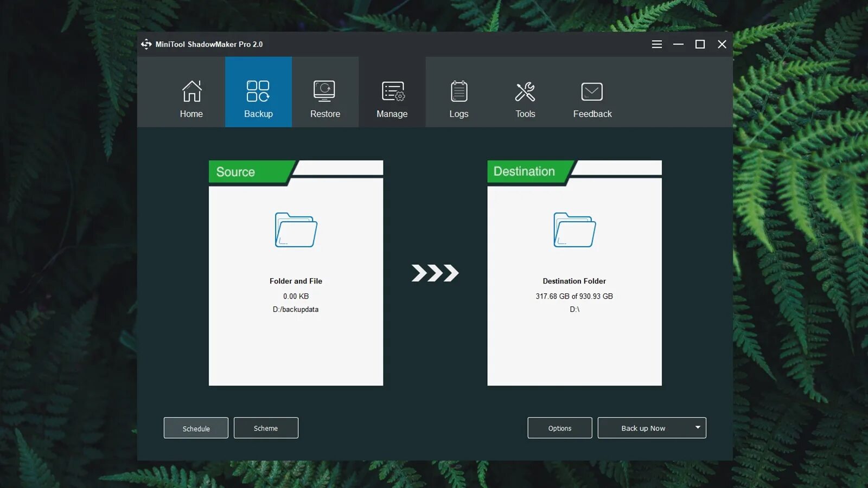This screenshot has height=488, width=868.
Task: Click the Destination Folder label
Action: pos(575,281)
